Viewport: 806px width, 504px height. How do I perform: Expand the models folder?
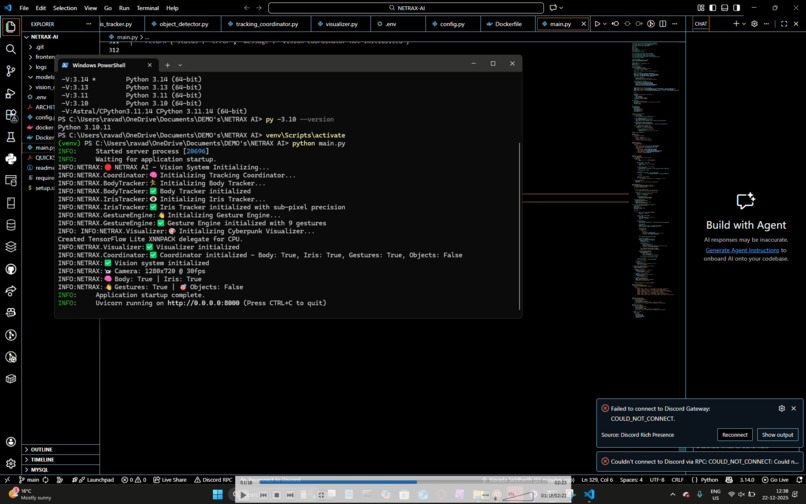41,77
